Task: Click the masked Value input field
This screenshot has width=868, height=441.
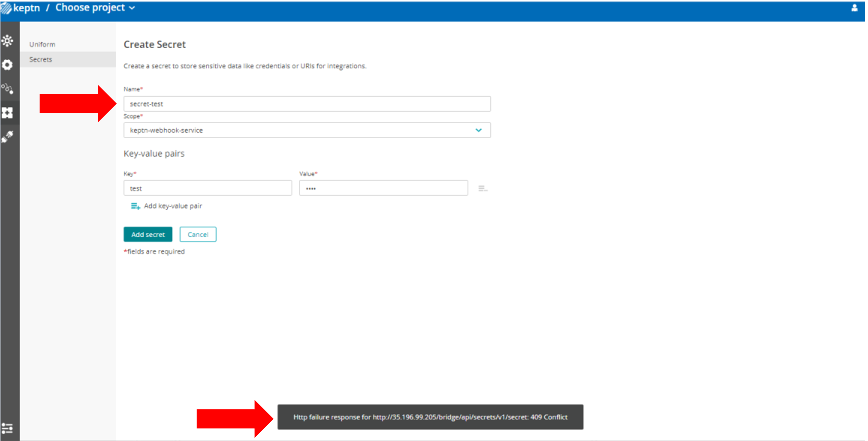Action: coord(383,189)
